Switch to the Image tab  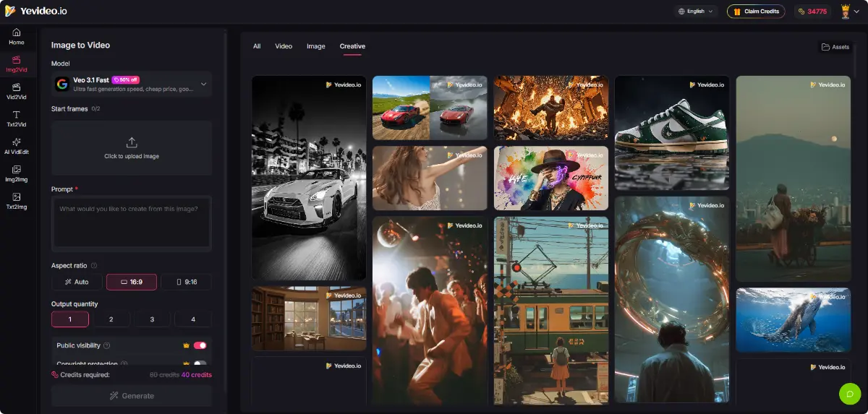coord(316,46)
